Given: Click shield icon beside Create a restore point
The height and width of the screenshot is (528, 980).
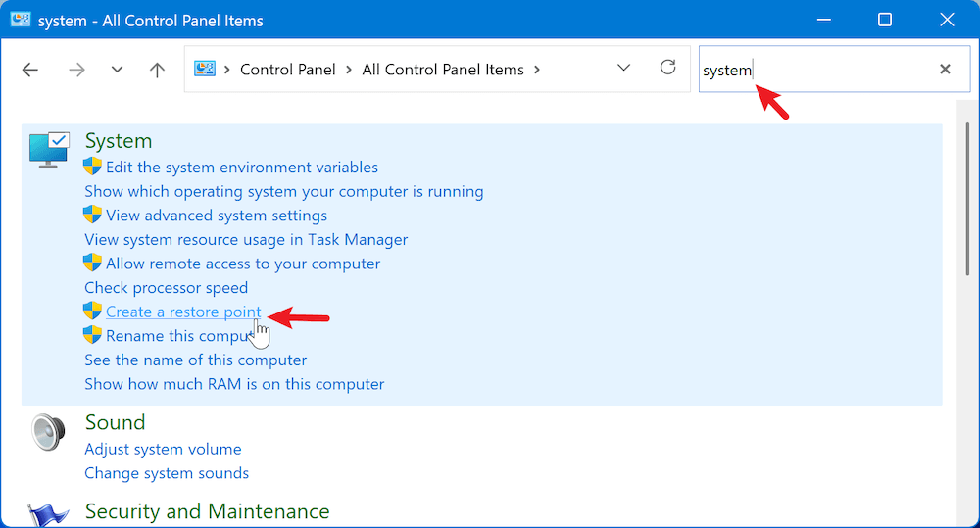Looking at the screenshot, I should [92, 311].
